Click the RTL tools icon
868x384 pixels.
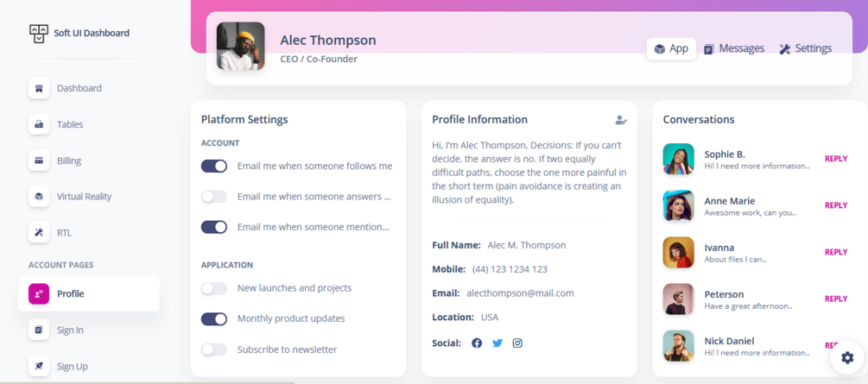pyautogui.click(x=39, y=233)
